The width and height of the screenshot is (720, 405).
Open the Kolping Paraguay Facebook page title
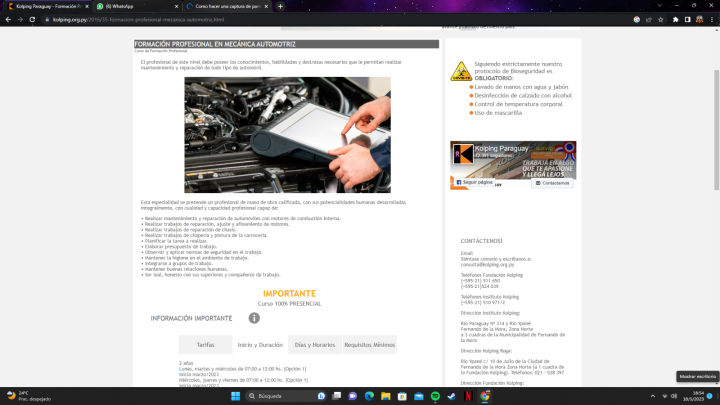click(x=501, y=148)
